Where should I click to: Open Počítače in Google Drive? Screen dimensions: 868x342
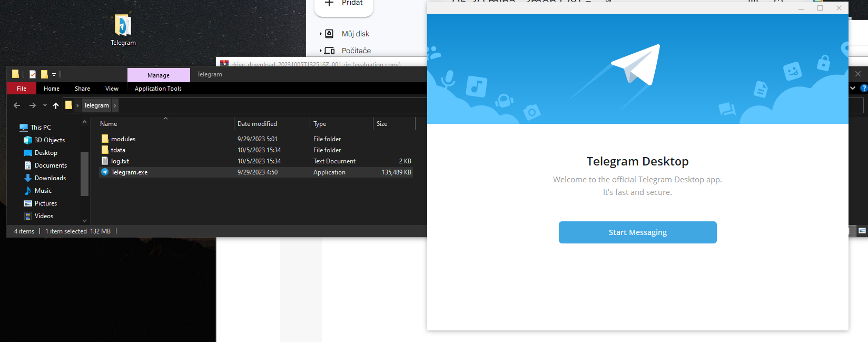356,51
